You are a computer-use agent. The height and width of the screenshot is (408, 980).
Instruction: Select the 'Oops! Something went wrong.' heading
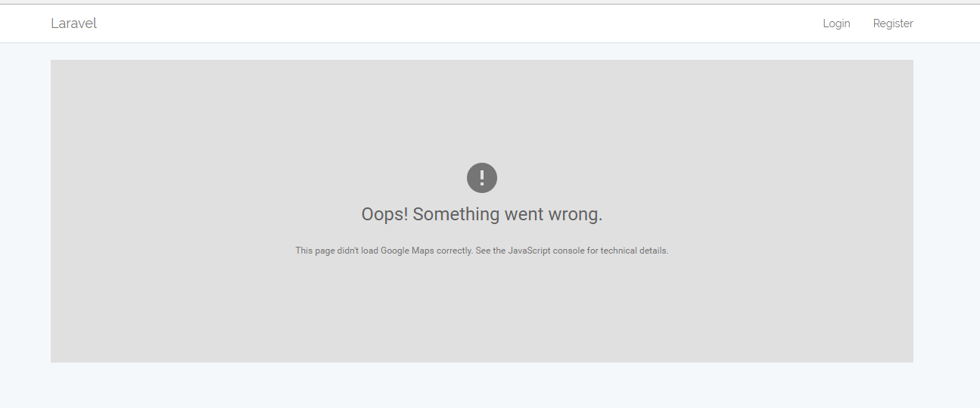[482, 214]
